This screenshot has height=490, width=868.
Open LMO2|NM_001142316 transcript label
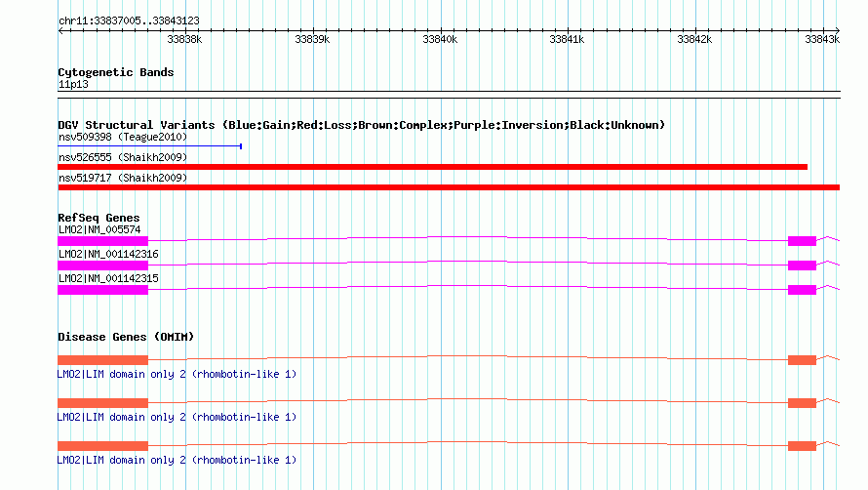(x=108, y=254)
